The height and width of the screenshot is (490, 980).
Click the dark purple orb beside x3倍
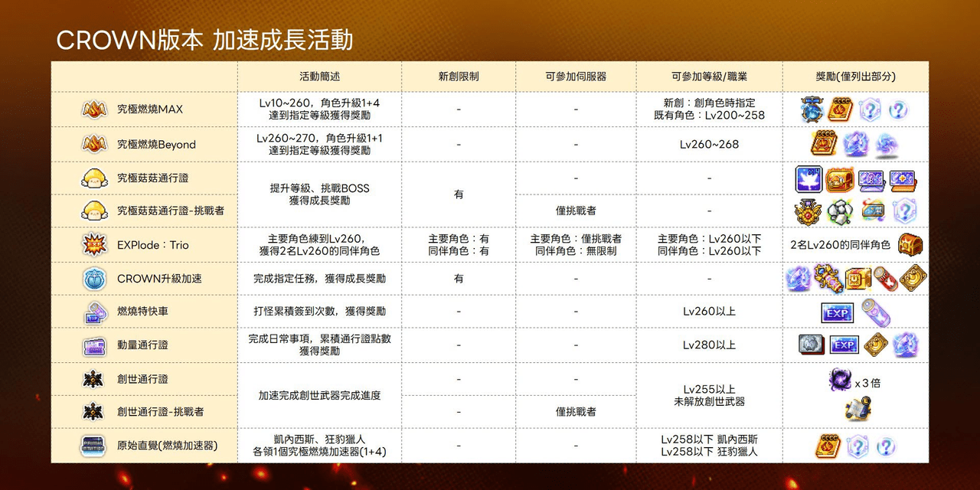840,380
